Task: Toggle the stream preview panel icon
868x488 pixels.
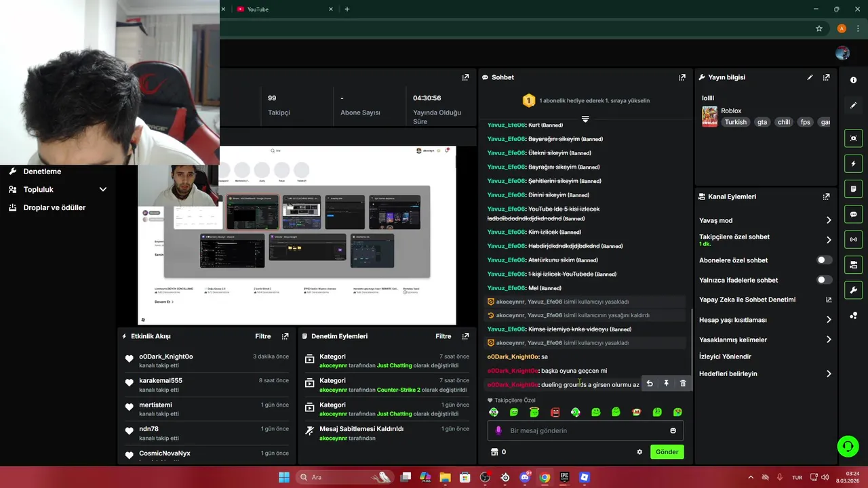Action: point(853,138)
